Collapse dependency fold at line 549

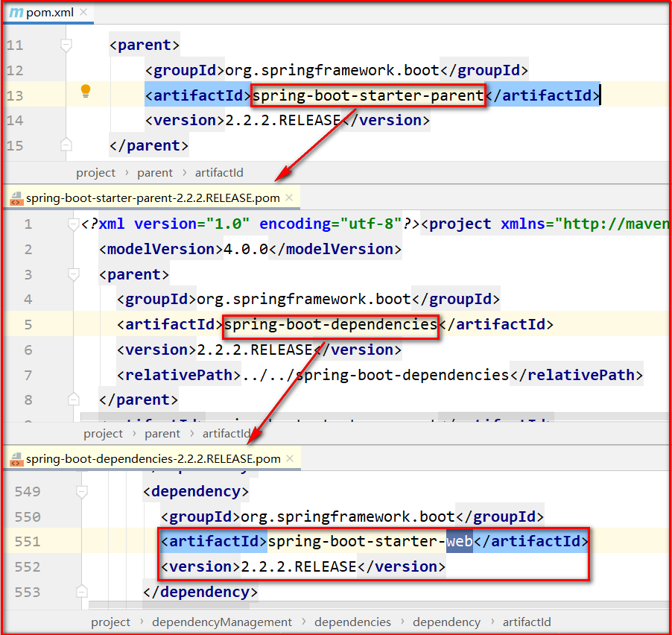81,491
